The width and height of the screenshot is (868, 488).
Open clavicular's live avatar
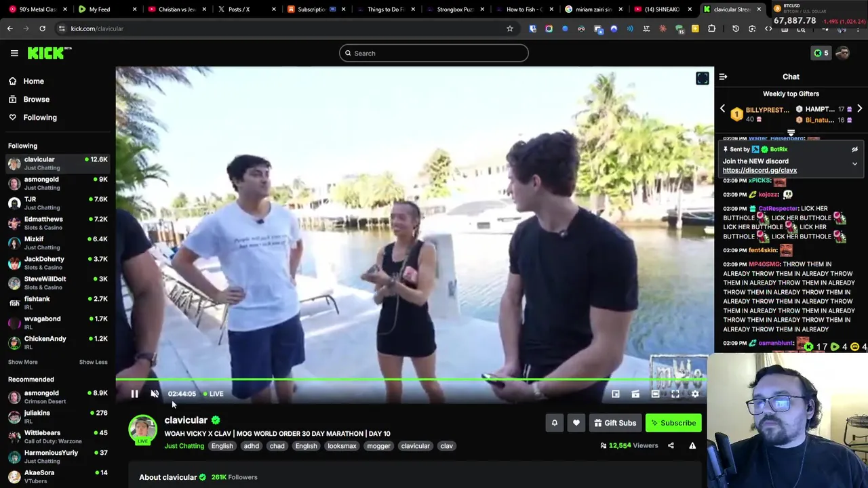point(142,430)
